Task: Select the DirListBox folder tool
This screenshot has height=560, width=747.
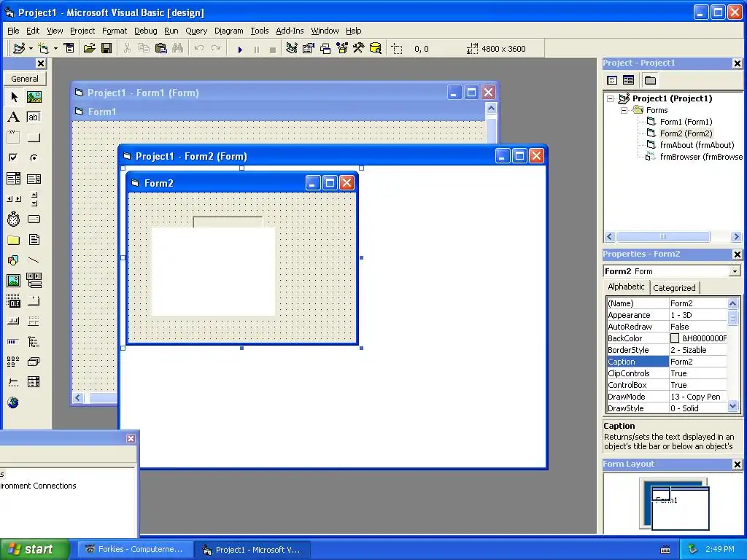Action: tap(14, 239)
